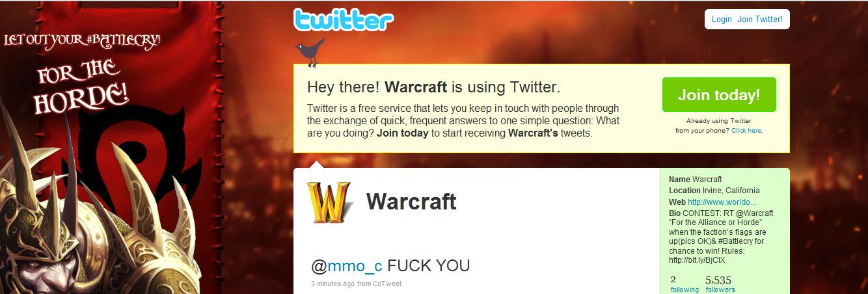Click the followers label under 5,535
Viewport: 868px width, 294px height.
pos(720,290)
